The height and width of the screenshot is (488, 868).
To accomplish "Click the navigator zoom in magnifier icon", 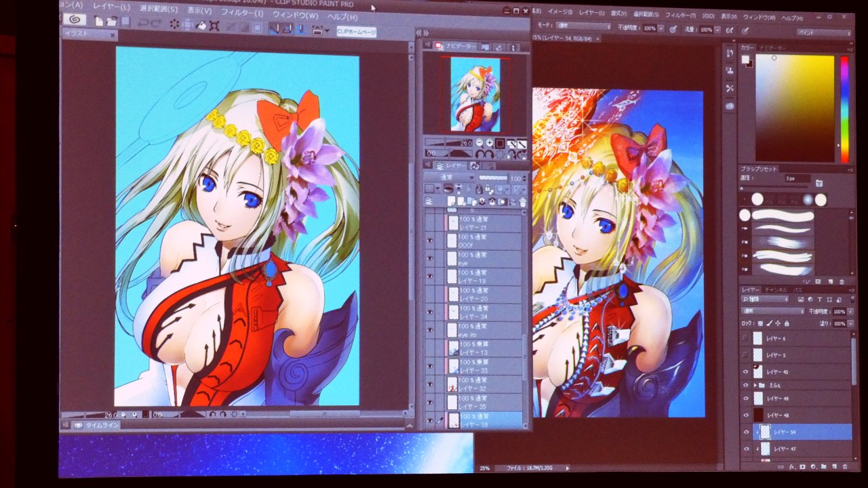I will coord(489,143).
